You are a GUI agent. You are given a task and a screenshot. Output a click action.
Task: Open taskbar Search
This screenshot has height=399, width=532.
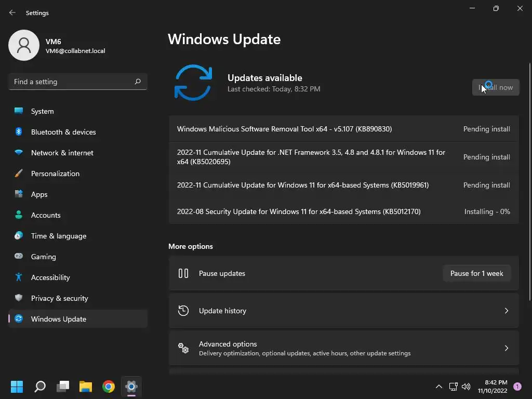click(40, 387)
